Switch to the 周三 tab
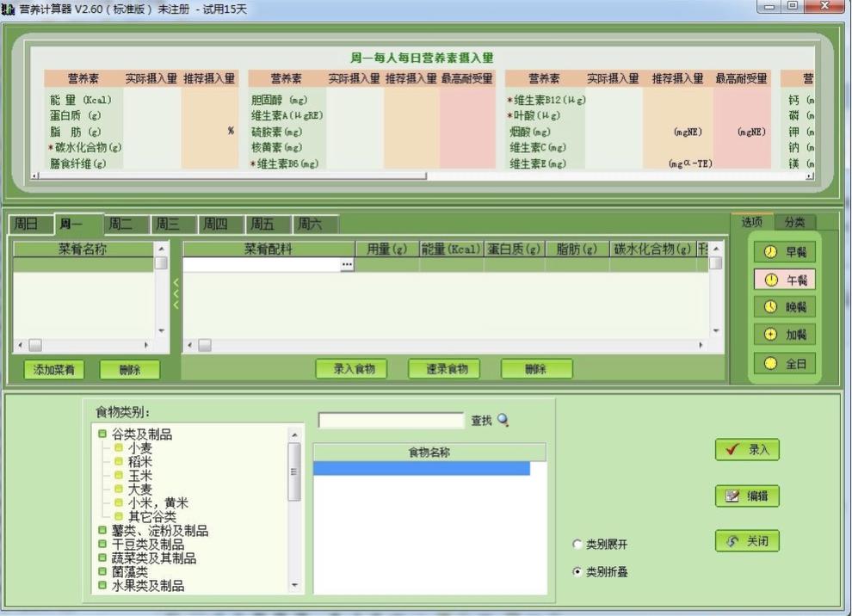 click(x=173, y=224)
